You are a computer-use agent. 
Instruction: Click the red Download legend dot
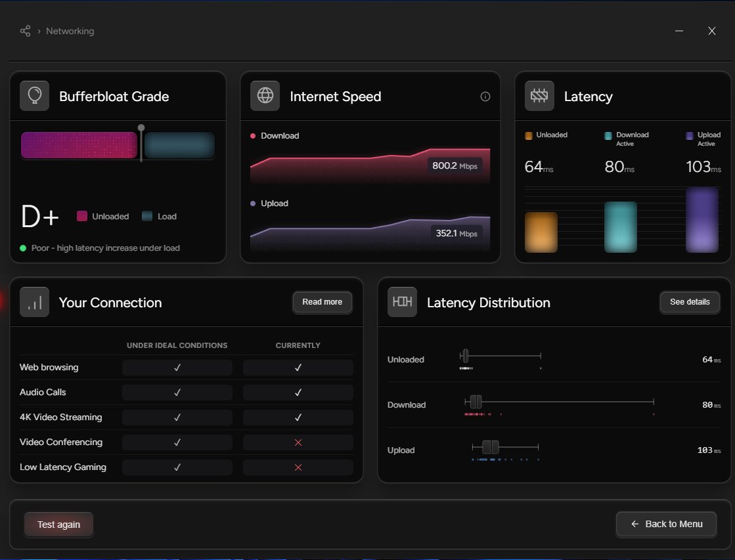pos(253,136)
